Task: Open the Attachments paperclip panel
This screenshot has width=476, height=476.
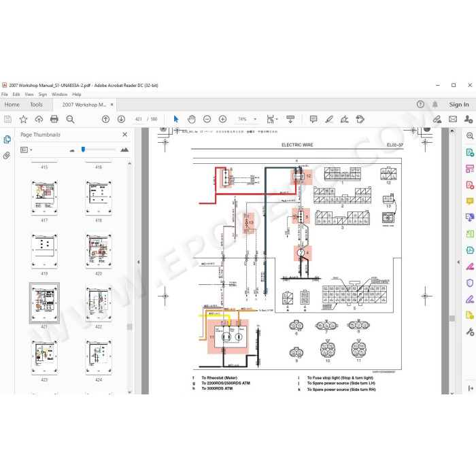Action: click(7, 156)
